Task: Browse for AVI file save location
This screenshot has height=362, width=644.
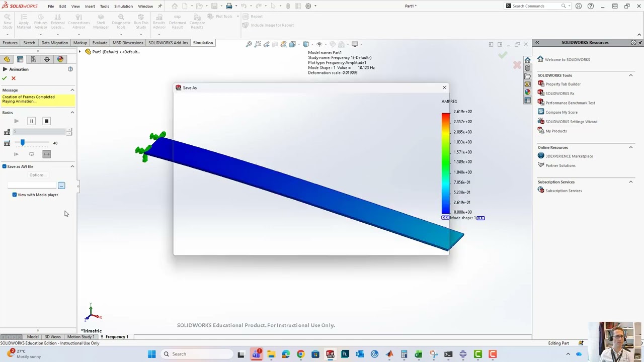Action: (x=61, y=186)
